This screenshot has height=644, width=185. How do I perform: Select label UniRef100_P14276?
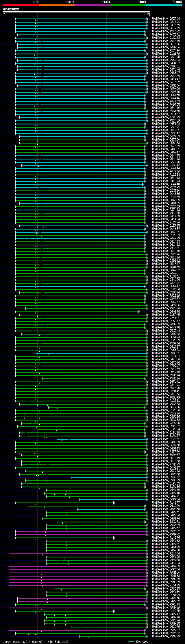(x=166, y=538)
